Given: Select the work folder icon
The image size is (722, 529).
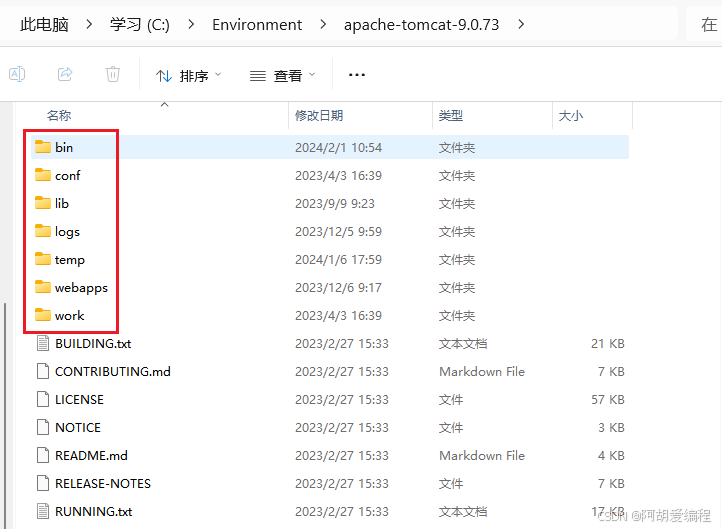Looking at the screenshot, I should 43,315.
